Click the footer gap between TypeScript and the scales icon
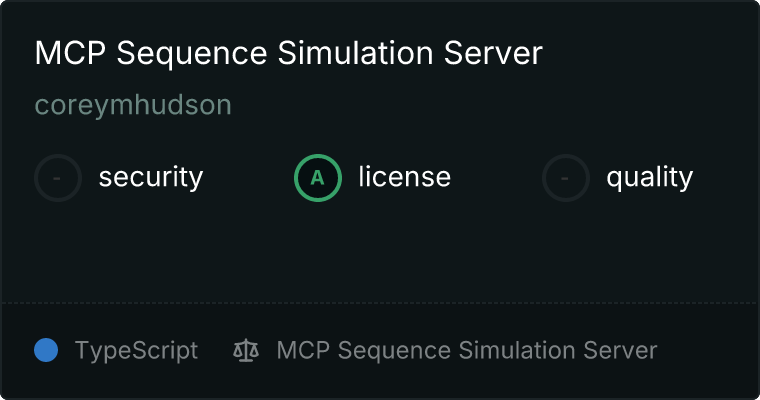This screenshot has height=400, width=760. [215, 351]
